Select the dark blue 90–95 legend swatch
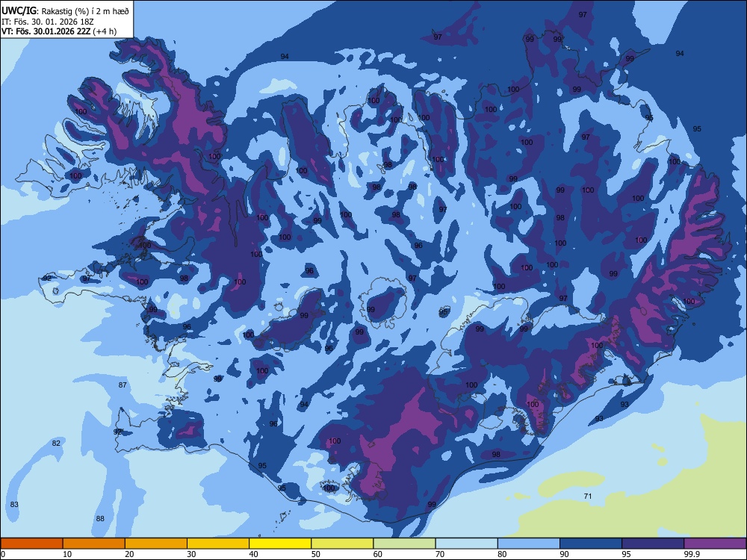 (591, 544)
